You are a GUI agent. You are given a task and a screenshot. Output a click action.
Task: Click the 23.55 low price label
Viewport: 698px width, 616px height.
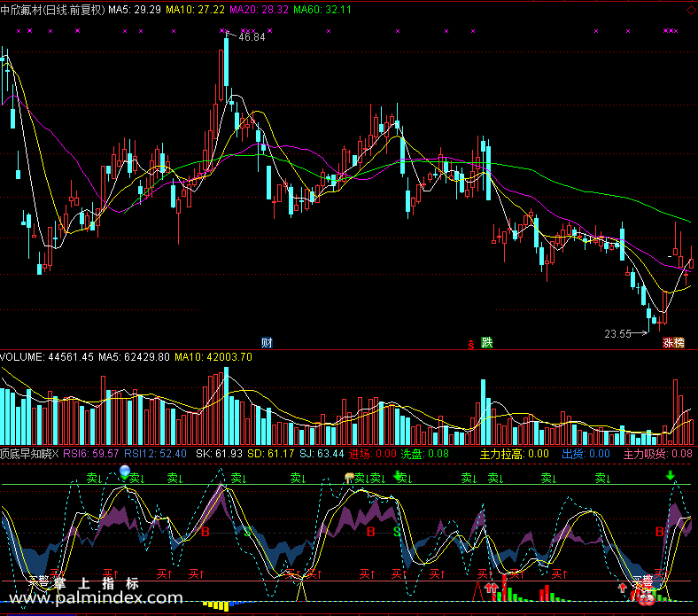pyautogui.click(x=618, y=333)
